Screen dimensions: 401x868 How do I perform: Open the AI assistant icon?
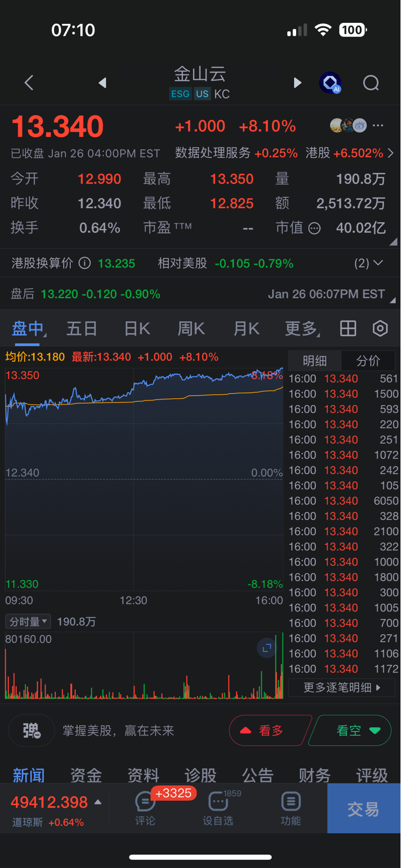click(x=330, y=82)
